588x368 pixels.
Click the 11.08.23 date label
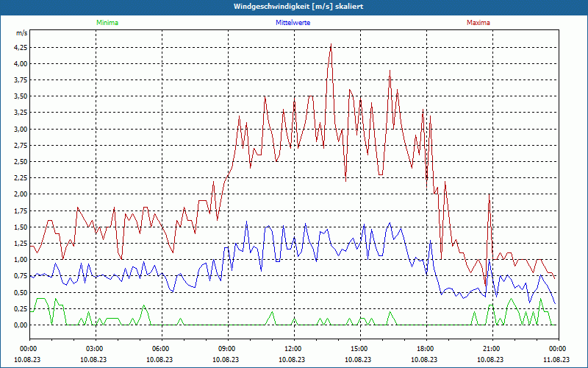click(556, 359)
